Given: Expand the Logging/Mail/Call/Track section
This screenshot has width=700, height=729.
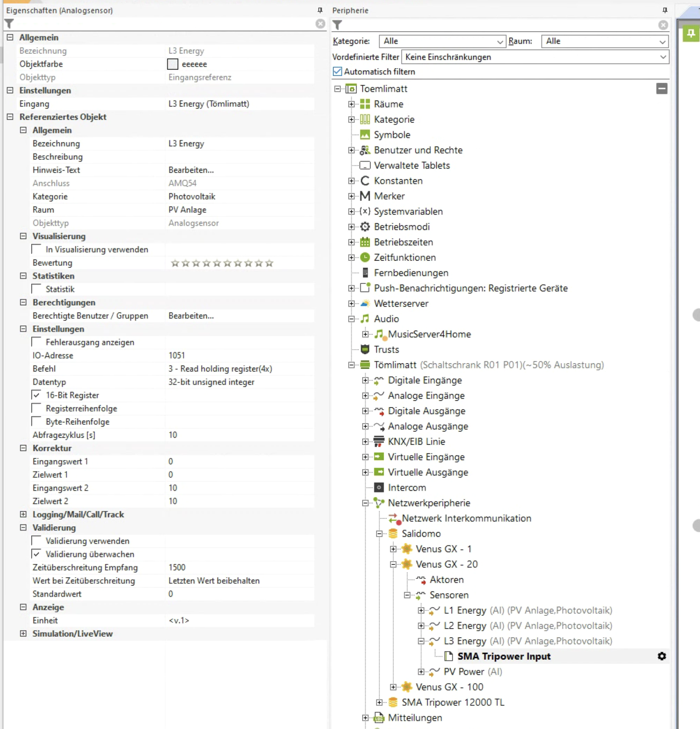Looking at the screenshot, I should click(23, 515).
